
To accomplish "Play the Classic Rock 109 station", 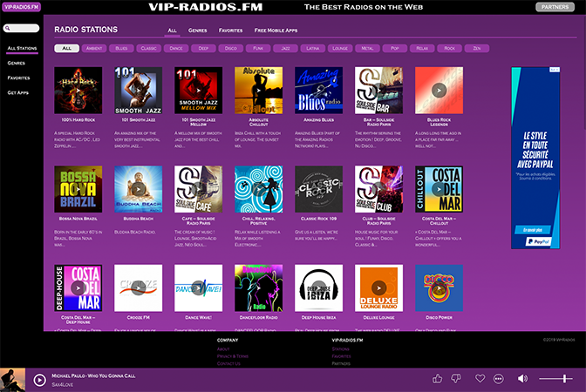I will coord(319,189).
